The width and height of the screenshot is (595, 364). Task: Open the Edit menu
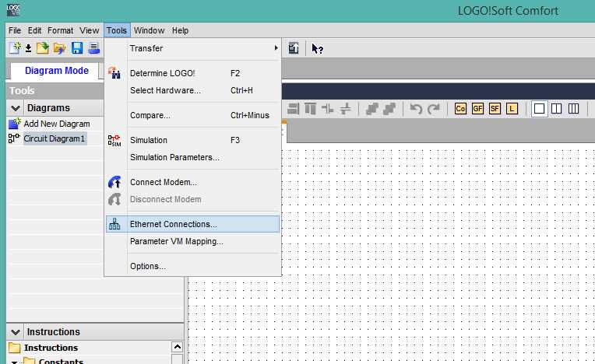pyautogui.click(x=34, y=30)
